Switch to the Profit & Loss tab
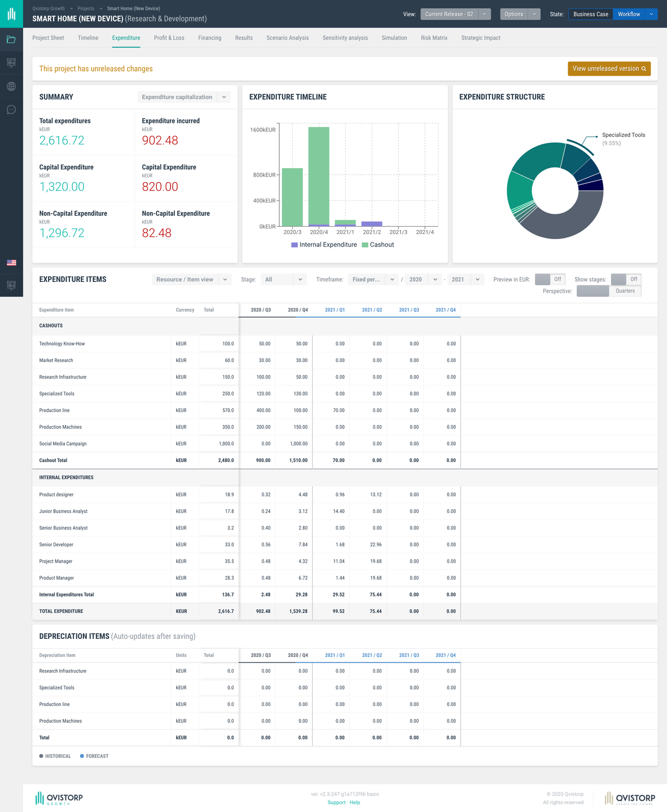 point(169,38)
